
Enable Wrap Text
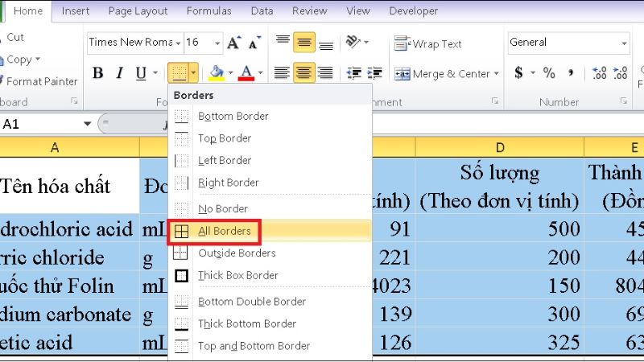(x=427, y=43)
